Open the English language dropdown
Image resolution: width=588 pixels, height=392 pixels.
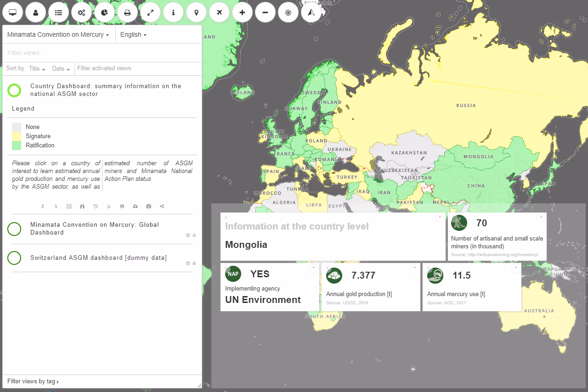point(133,34)
